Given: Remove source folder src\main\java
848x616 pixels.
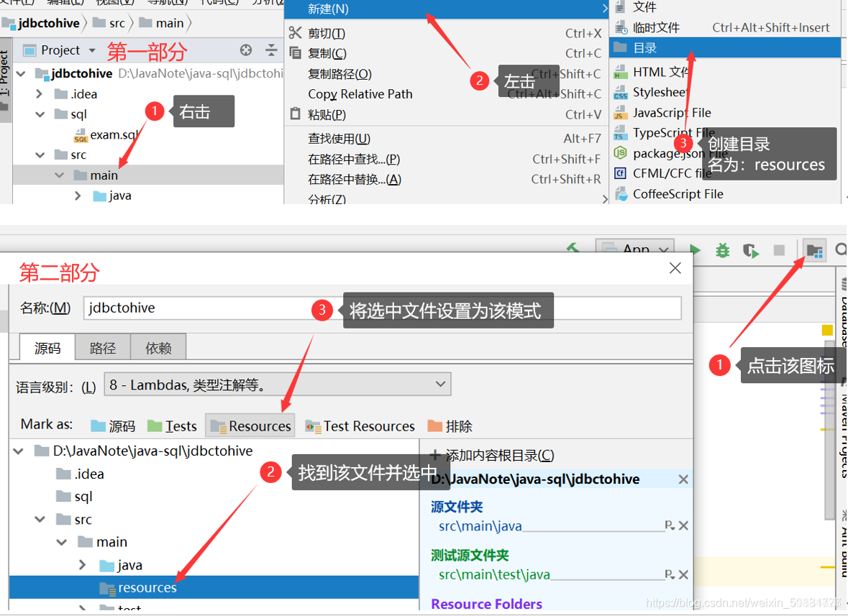Looking at the screenshot, I should pos(683,525).
